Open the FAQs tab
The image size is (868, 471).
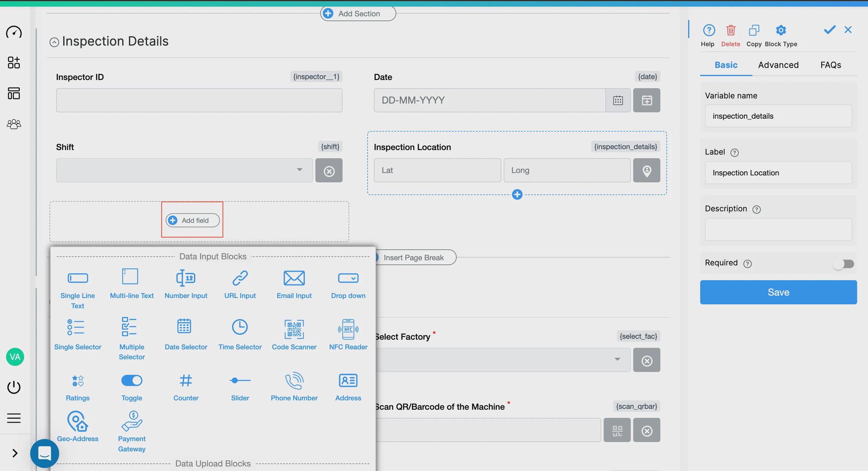[x=830, y=65]
